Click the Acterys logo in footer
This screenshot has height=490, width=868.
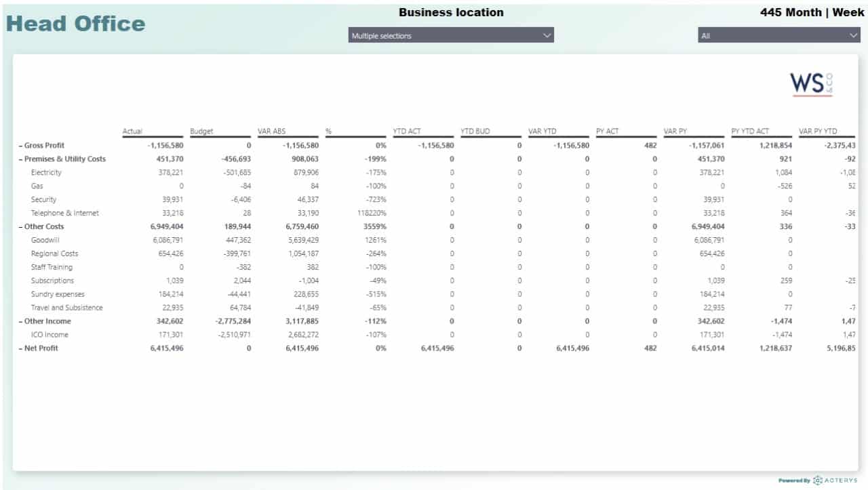(x=835, y=480)
